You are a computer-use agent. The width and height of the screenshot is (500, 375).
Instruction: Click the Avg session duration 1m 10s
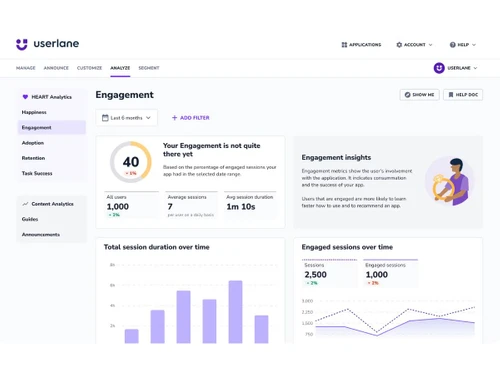241,207
